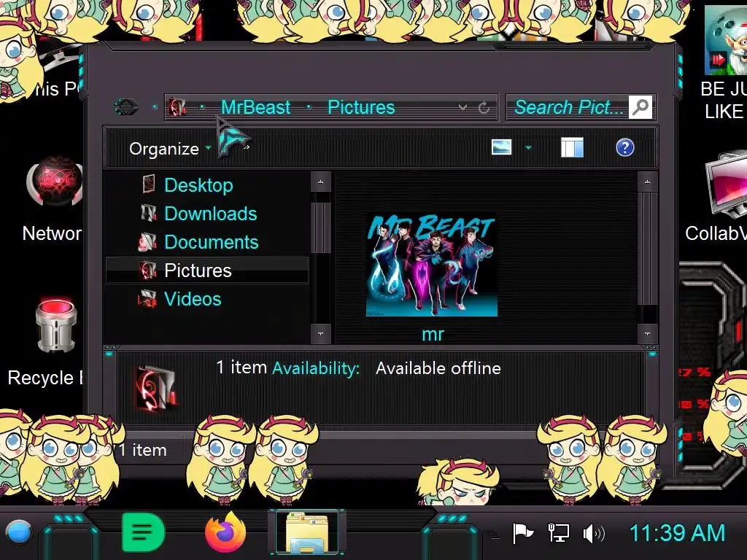Open the Organize menu
Screen dimensions: 747x560
point(170,149)
